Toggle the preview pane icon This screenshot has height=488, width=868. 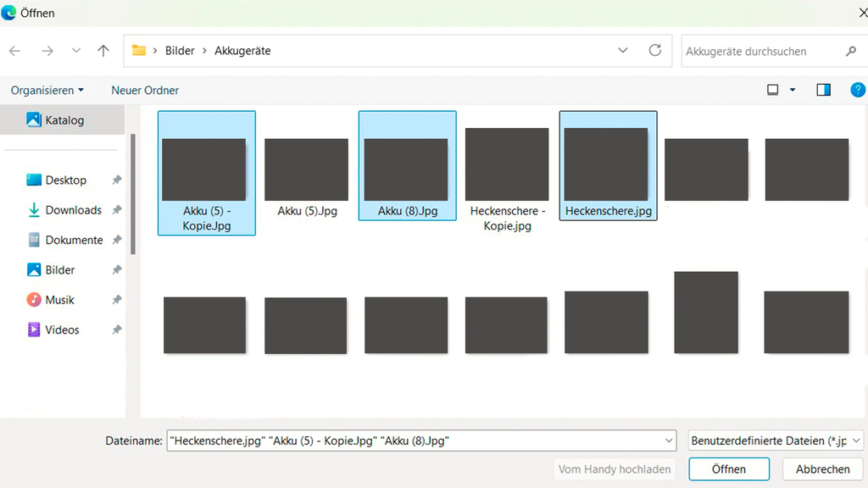coord(823,90)
